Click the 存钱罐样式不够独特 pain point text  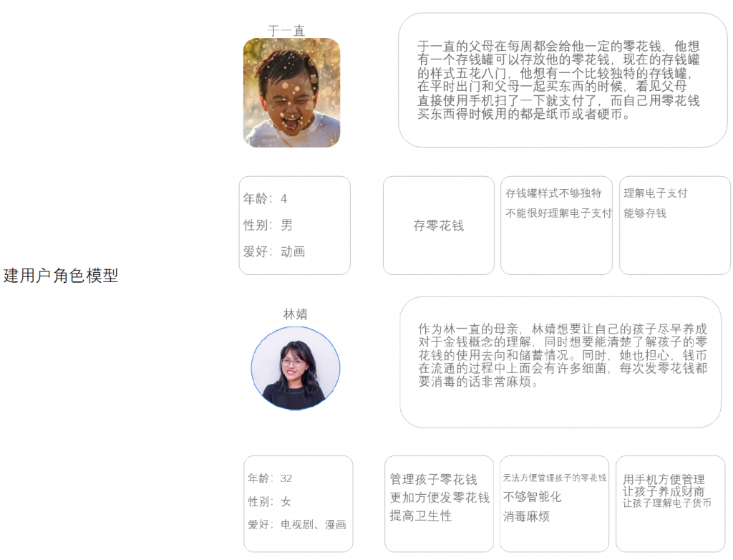(553, 193)
